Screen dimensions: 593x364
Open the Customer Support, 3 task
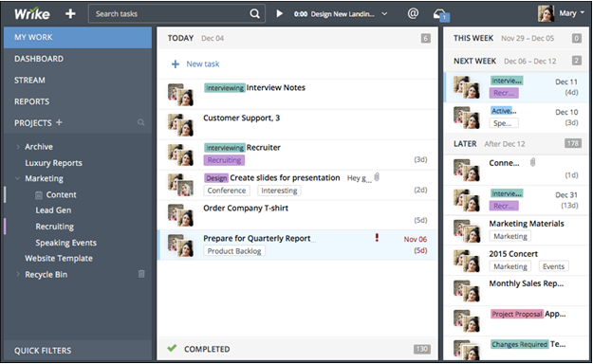tap(241, 118)
